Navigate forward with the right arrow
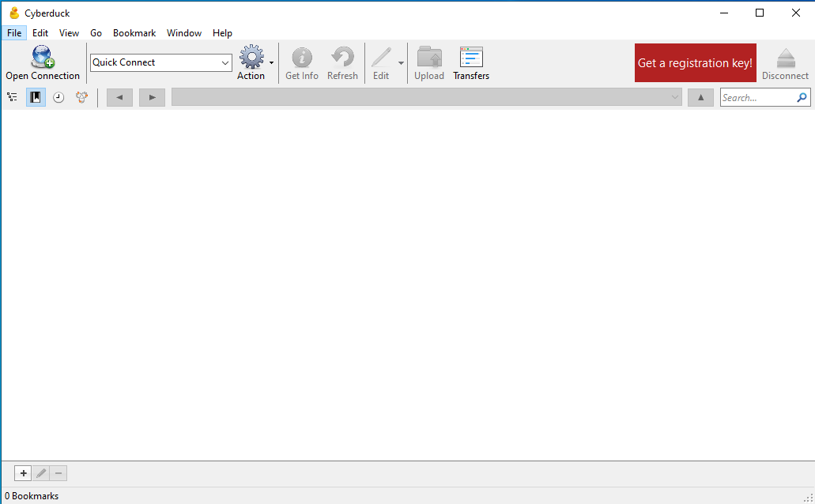Image resolution: width=815 pixels, height=504 pixels. pos(152,97)
